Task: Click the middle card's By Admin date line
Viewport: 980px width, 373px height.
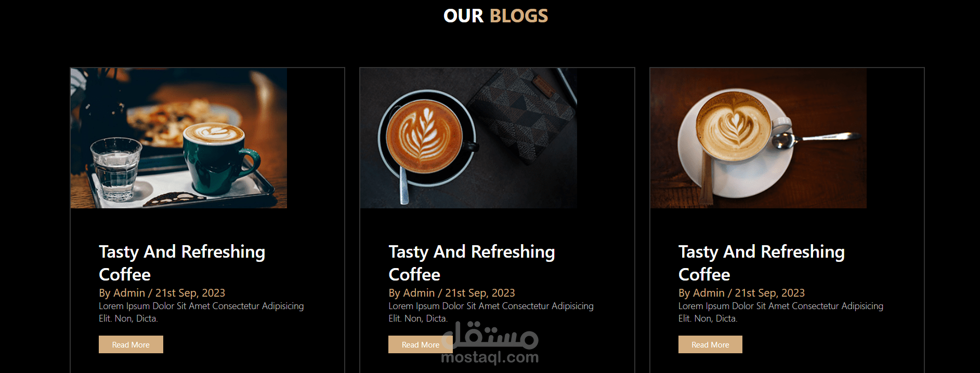Action: pyautogui.click(x=452, y=293)
